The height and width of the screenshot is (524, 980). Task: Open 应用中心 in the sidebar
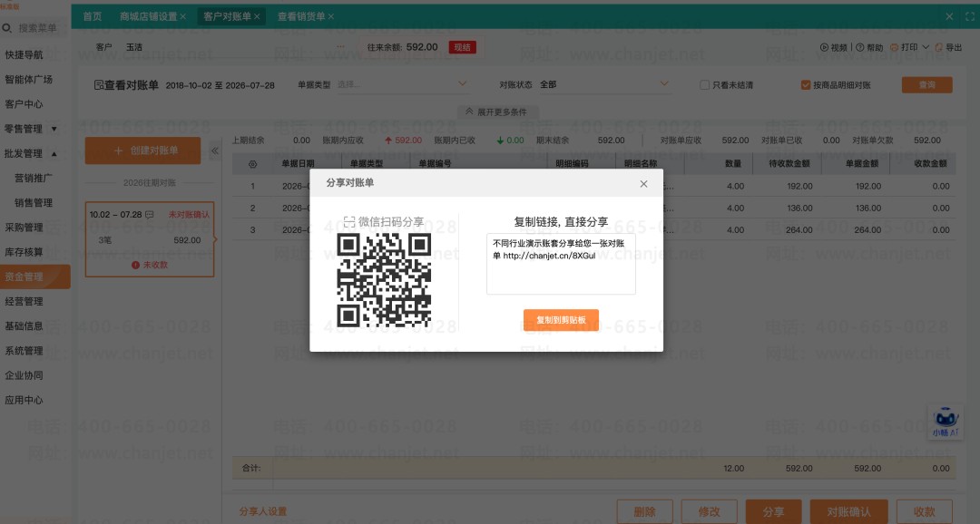click(24, 401)
